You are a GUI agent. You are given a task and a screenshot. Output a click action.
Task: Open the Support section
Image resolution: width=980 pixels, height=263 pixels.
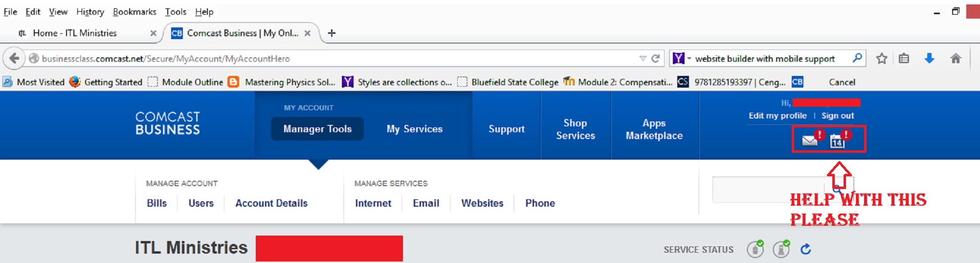[507, 129]
